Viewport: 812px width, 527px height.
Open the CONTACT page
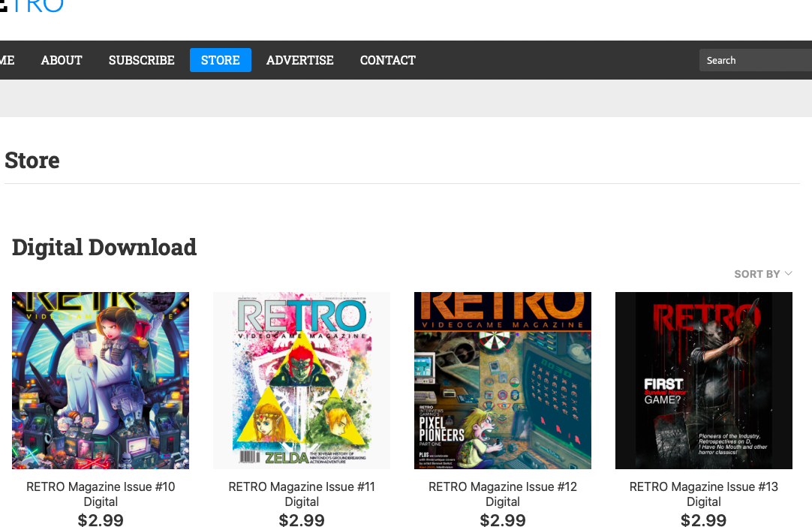tap(387, 60)
